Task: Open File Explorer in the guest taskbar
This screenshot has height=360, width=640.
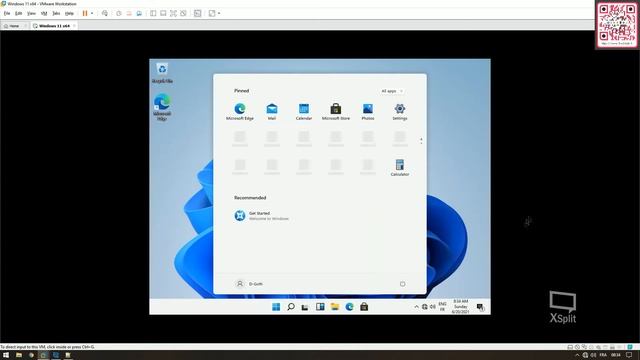Action: click(x=335, y=307)
